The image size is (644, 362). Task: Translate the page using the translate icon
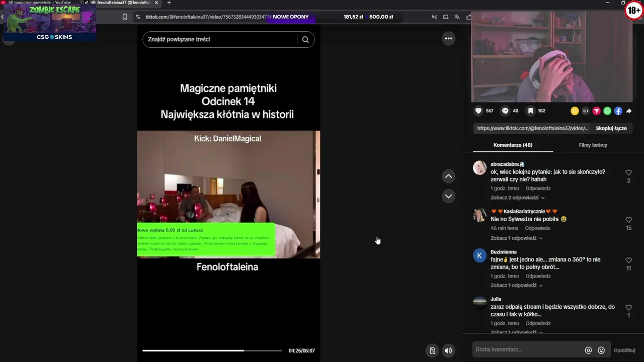(x=457, y=17)
